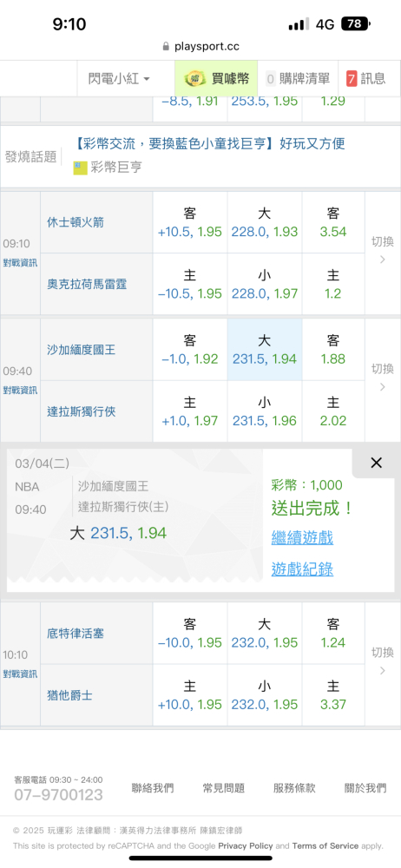Viewport: 401px width, 868px height.
Task: Open the 關於我們 about link
Action: (x=365, y=788)
